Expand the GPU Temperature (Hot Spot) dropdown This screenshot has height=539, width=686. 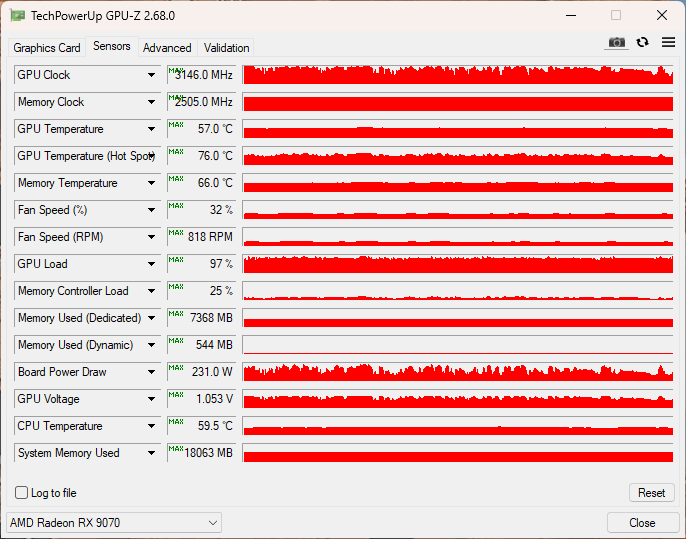(151, 156)
